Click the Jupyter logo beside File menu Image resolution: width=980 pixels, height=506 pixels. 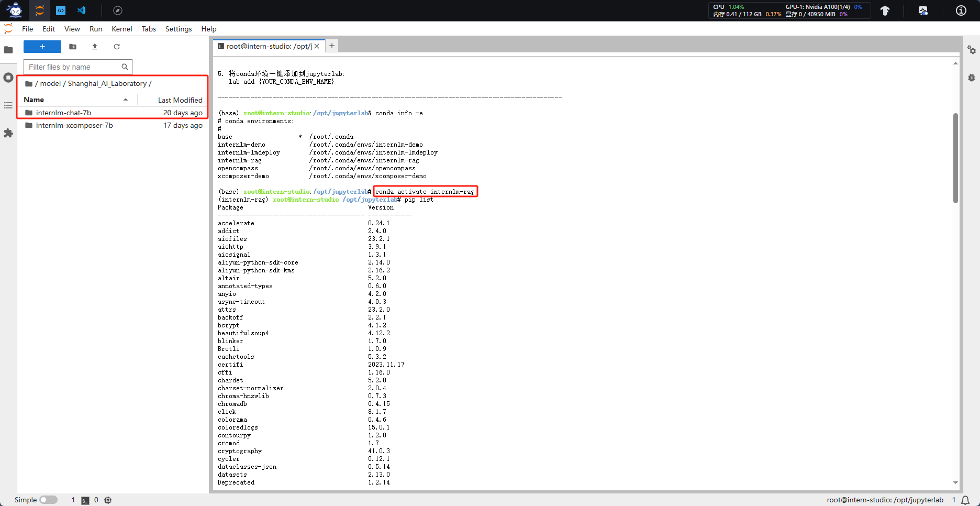point(8,29)
